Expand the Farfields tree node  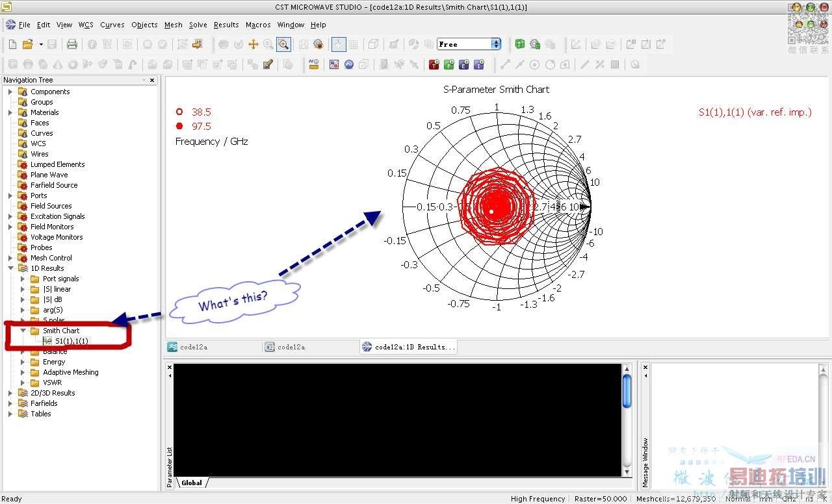[x=10, y=403]
